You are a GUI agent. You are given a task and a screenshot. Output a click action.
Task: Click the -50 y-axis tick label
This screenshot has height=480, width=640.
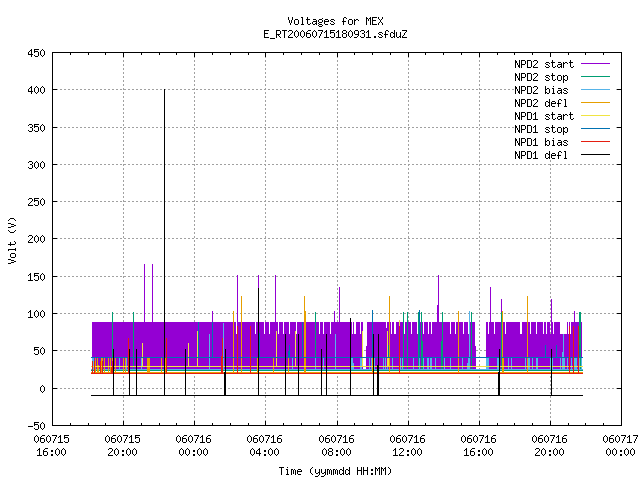tap(36, 426)
